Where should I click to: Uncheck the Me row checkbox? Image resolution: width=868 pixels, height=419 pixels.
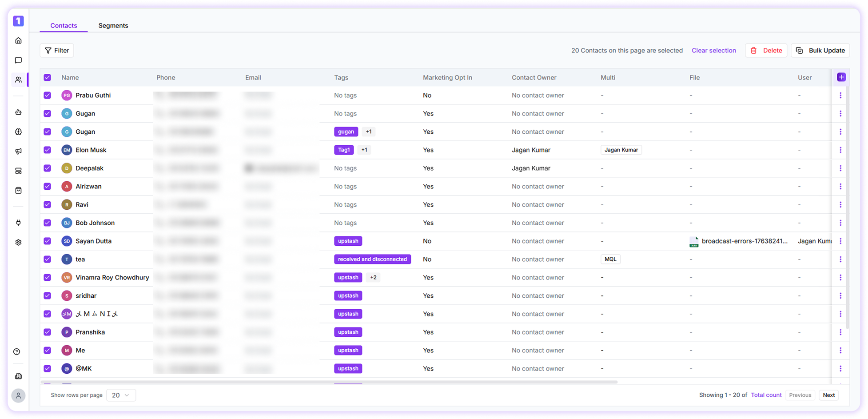tap(47, 350)
